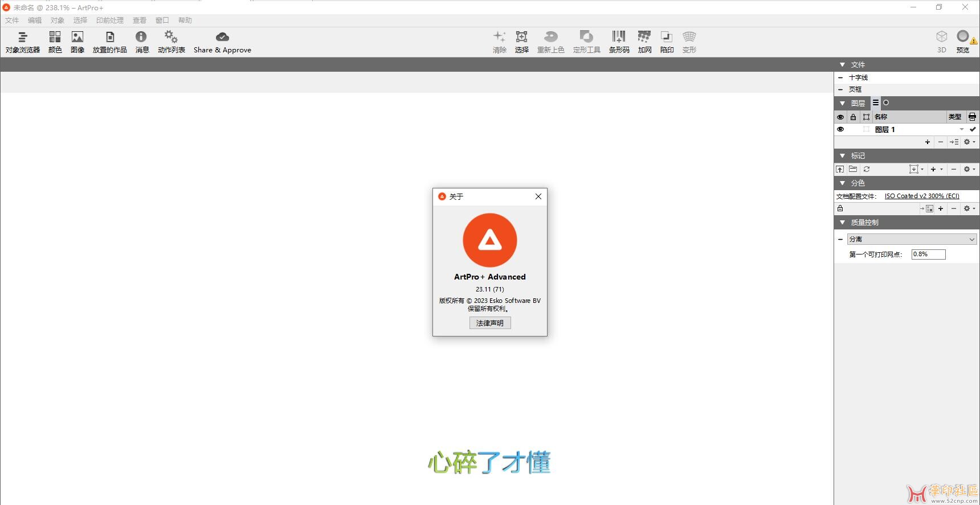Open 放置的作品 placed artwork
Viewport: 980px width, 505px height.
110,42
